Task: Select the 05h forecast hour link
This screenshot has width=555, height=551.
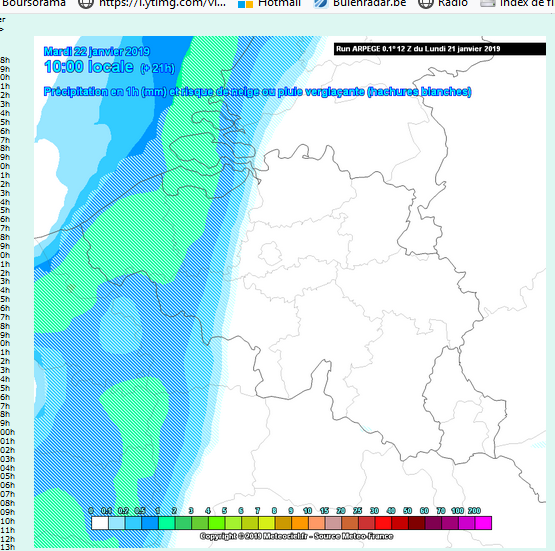Action: 7,476
